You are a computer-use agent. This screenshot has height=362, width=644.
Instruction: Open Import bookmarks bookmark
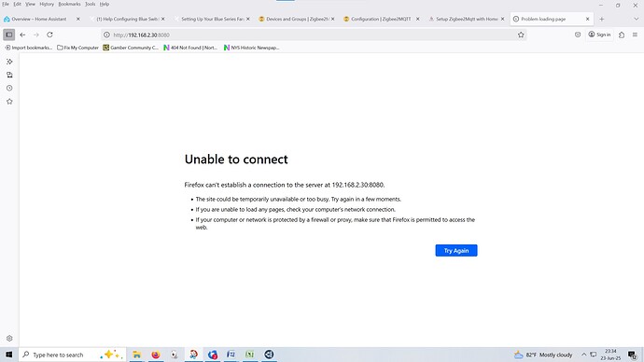click(x=28, y=48)
